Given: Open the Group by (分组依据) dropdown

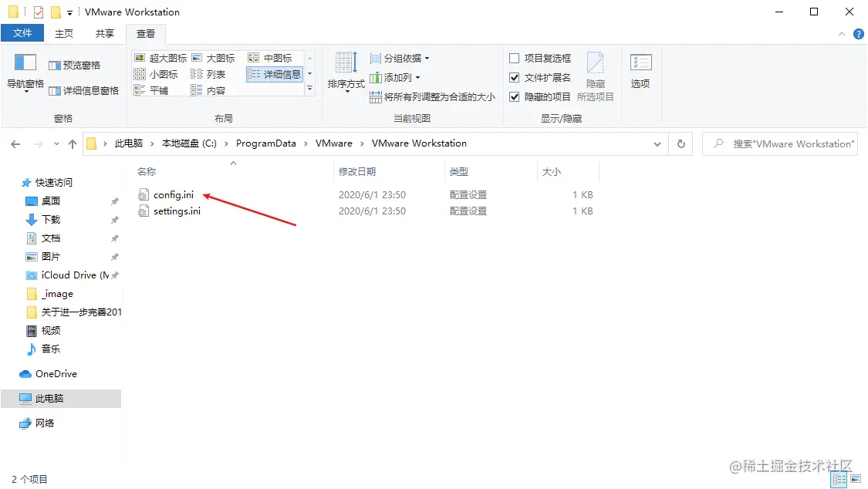Looking at the screenshot, I should pos(400,58).
